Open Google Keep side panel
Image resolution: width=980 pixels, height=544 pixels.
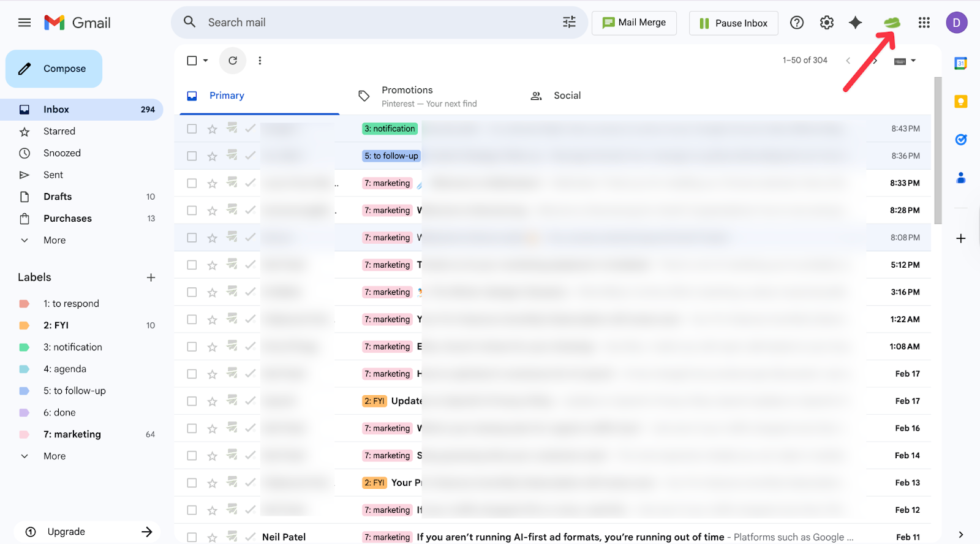[961, 102]
